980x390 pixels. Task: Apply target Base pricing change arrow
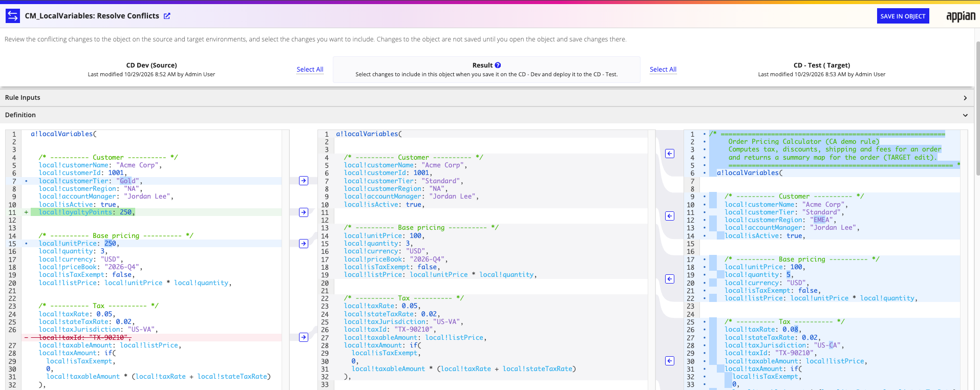670,279
